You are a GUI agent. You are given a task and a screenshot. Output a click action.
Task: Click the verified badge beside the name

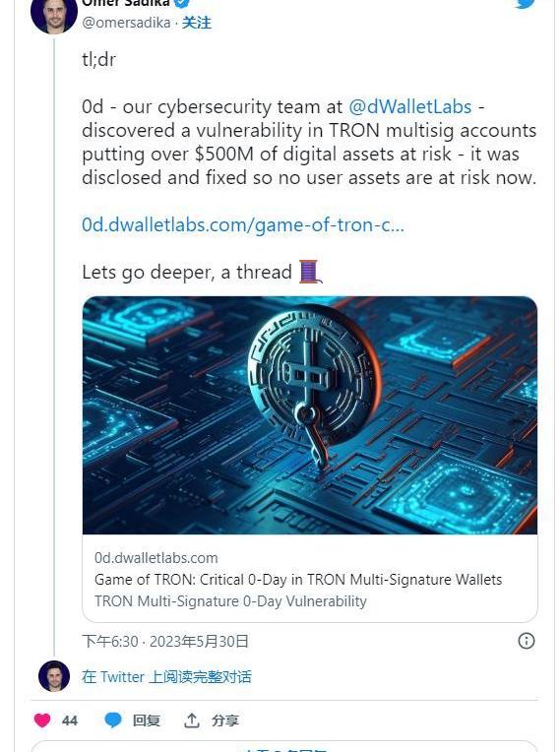(x=181, y=3)
